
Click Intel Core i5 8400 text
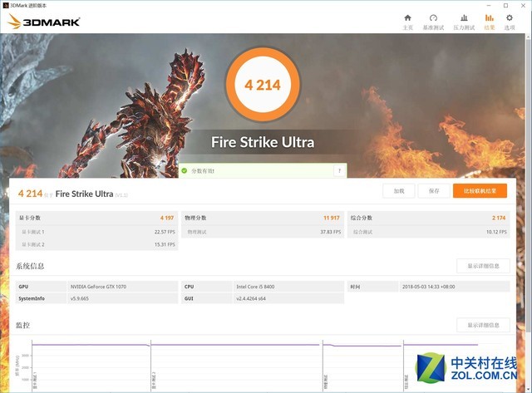tap(255, 287)
